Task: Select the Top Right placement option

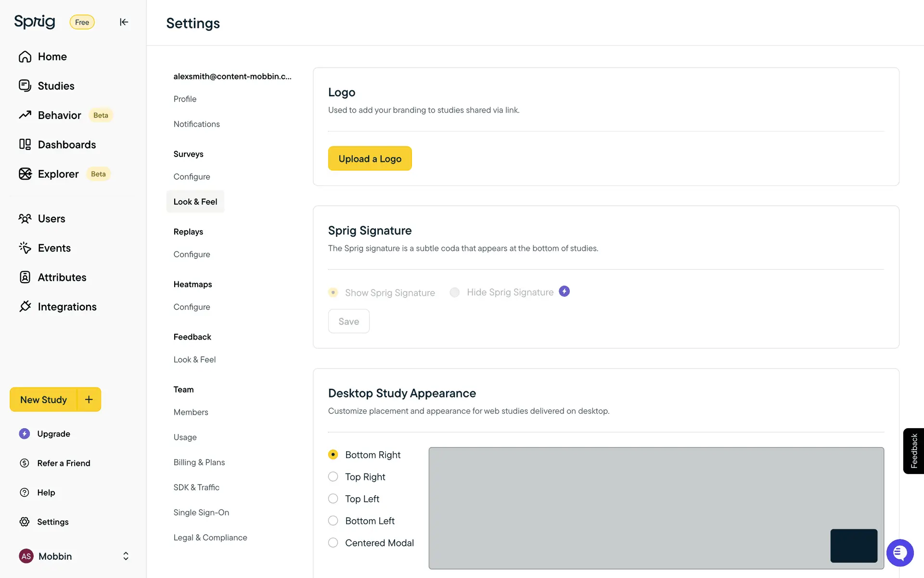Action: [x=333, y=477]
